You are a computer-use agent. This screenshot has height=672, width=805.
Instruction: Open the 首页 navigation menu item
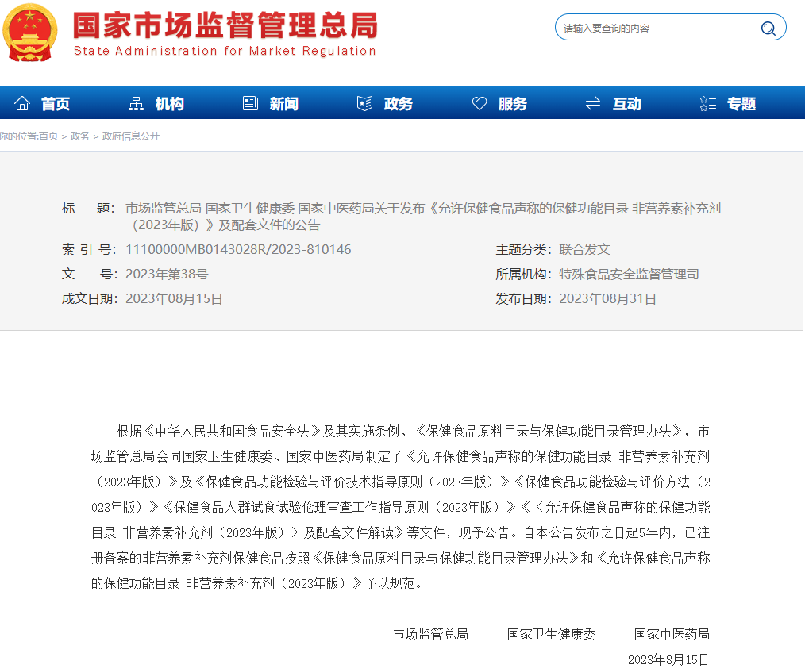click(x=56, y=103)
